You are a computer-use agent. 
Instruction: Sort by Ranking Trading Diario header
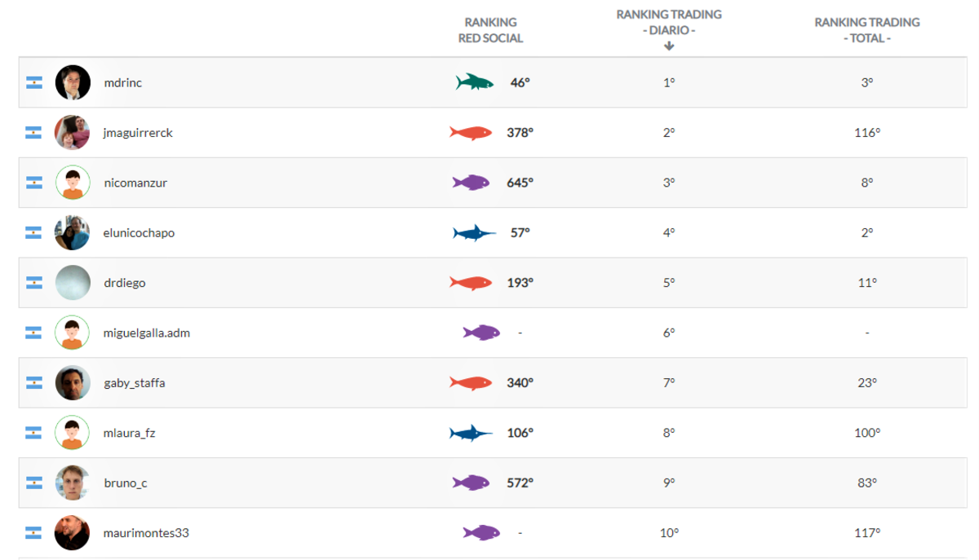tap(669, 22)
